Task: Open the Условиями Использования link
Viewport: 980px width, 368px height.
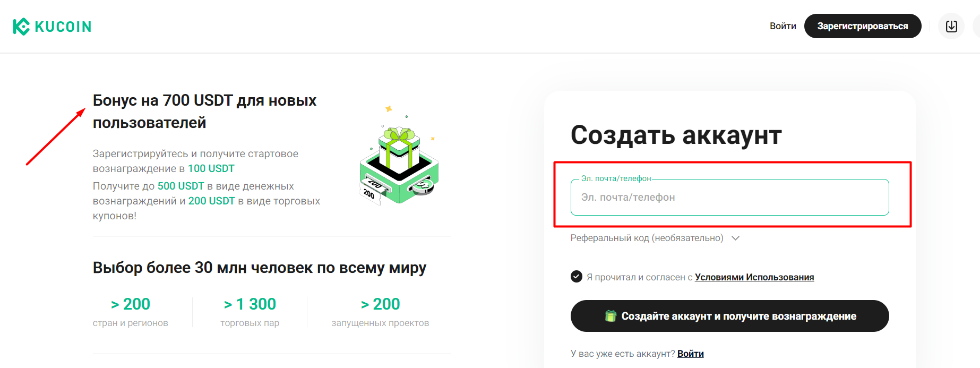Action: coord(754,277)
